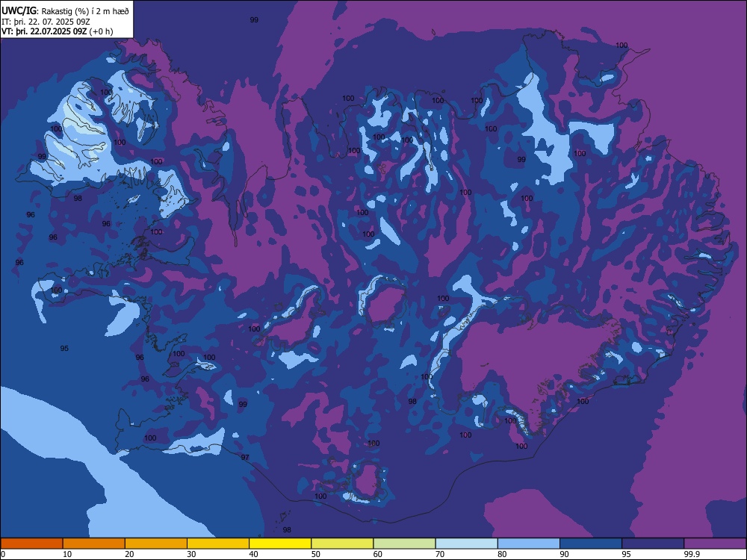Click the 'VT: þri. 22.07.2025 09Z (+0 h)' line

coord(58,31)
